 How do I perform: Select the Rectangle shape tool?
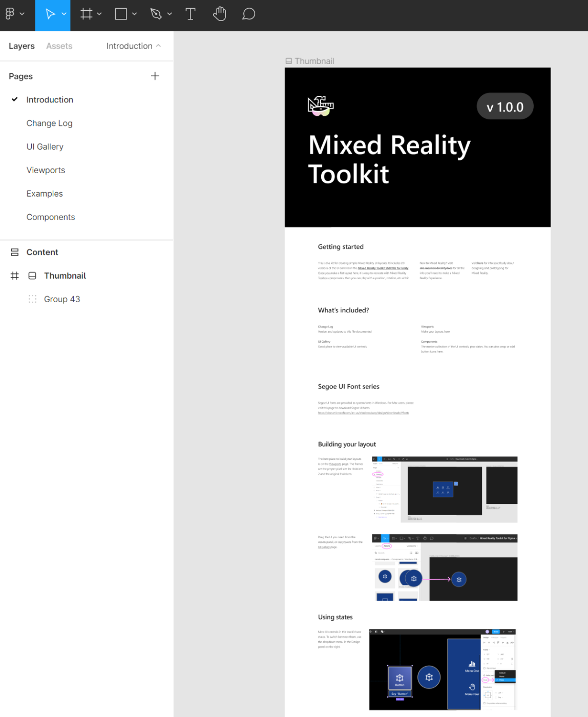(x=121, y=14)
